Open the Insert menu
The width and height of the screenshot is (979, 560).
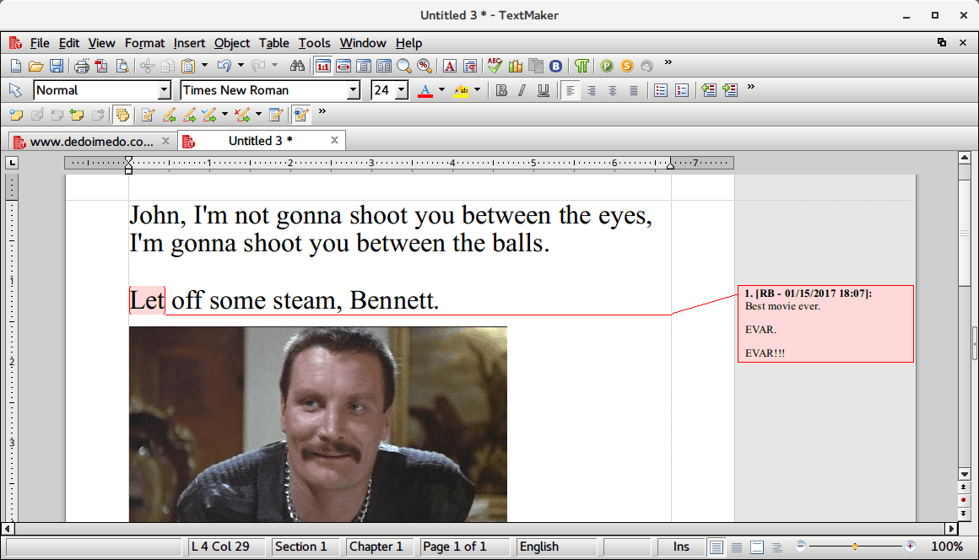[189, 43]
